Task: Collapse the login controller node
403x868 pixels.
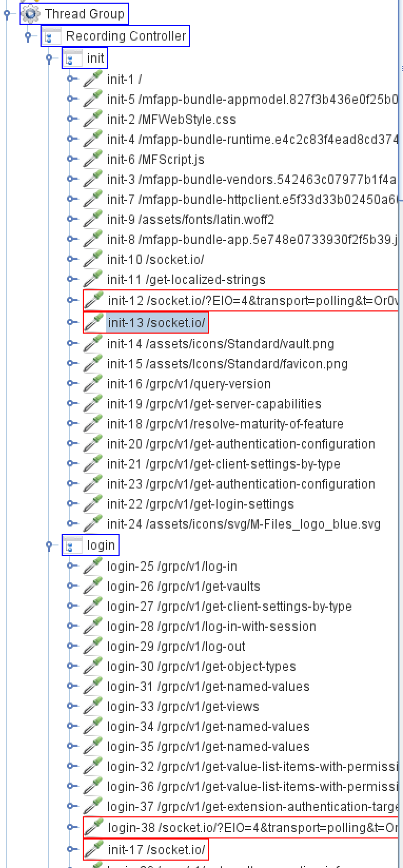Action: pyautogui.click(x=49, y=545)
